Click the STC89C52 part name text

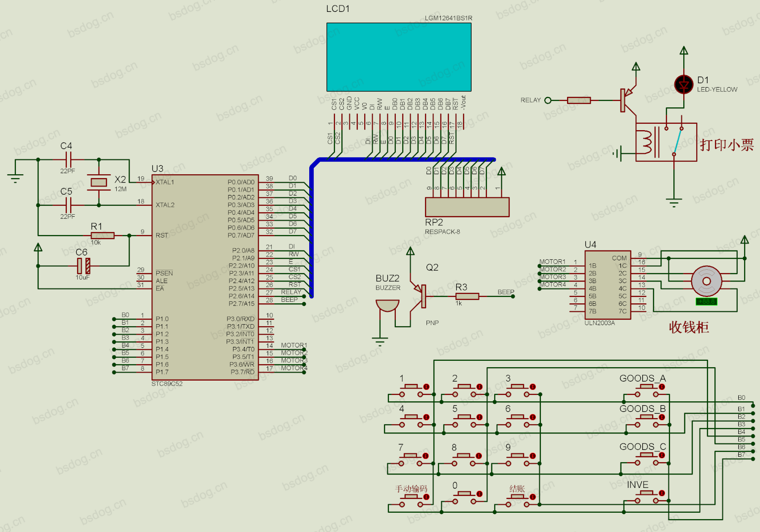click(x=167, y=384)
